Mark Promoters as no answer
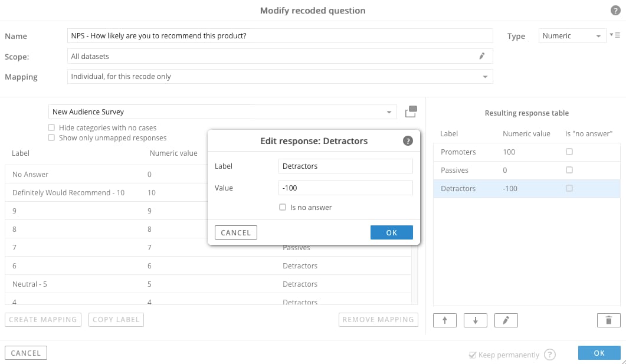626x364 pixels. pyautogui.click(x=569, y=152)
